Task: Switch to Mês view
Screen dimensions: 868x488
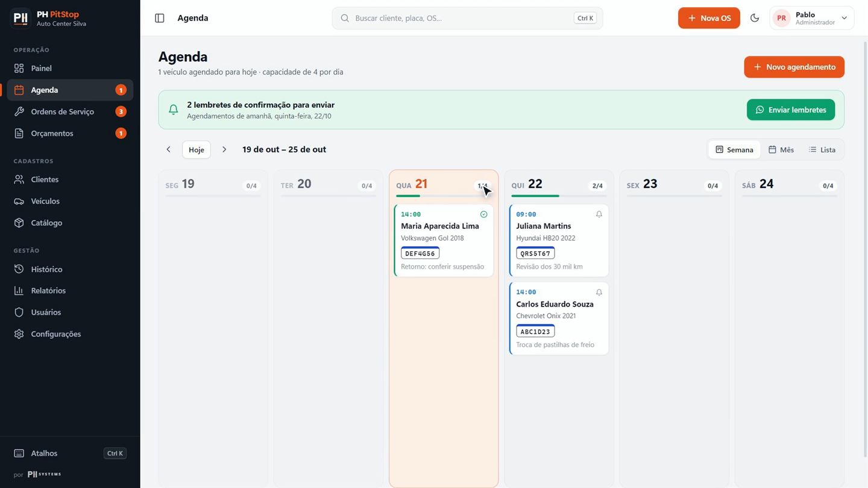Action: pyautogui.click(x=781, y=149)
